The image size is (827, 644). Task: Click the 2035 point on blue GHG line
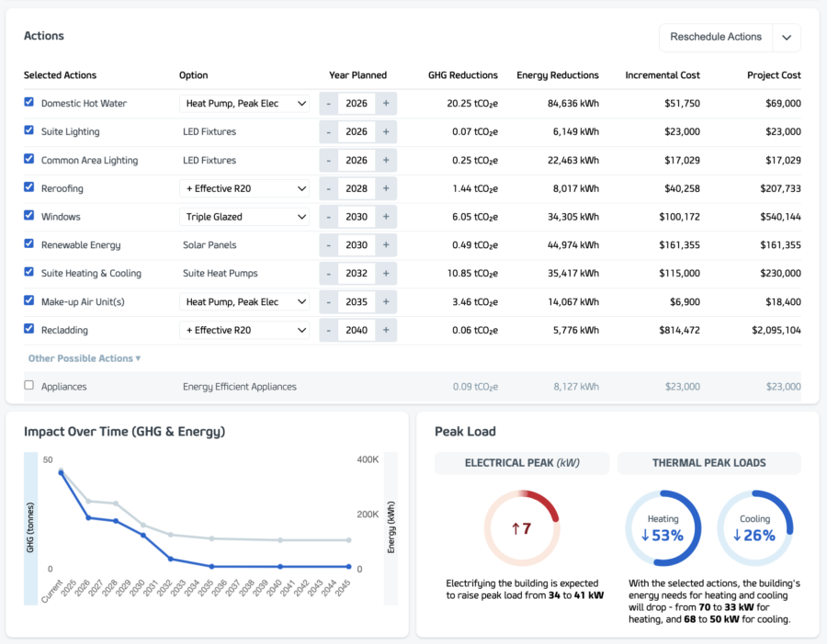pos(211,567)
